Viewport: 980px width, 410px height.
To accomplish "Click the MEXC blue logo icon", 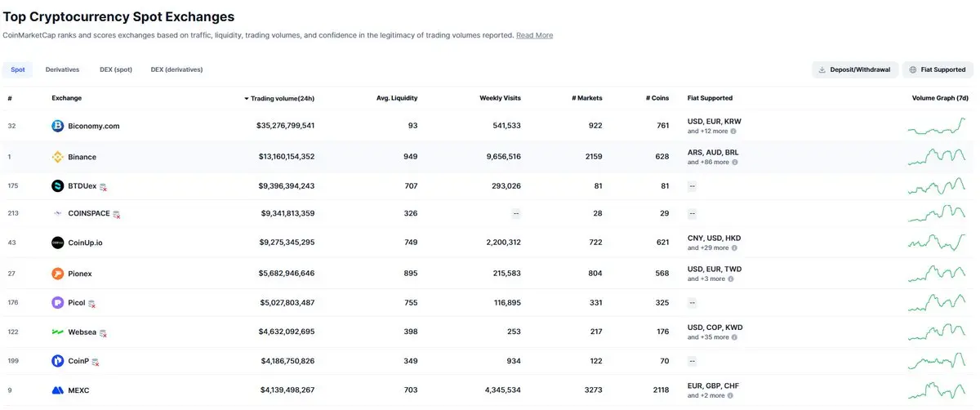I will 58,390.
